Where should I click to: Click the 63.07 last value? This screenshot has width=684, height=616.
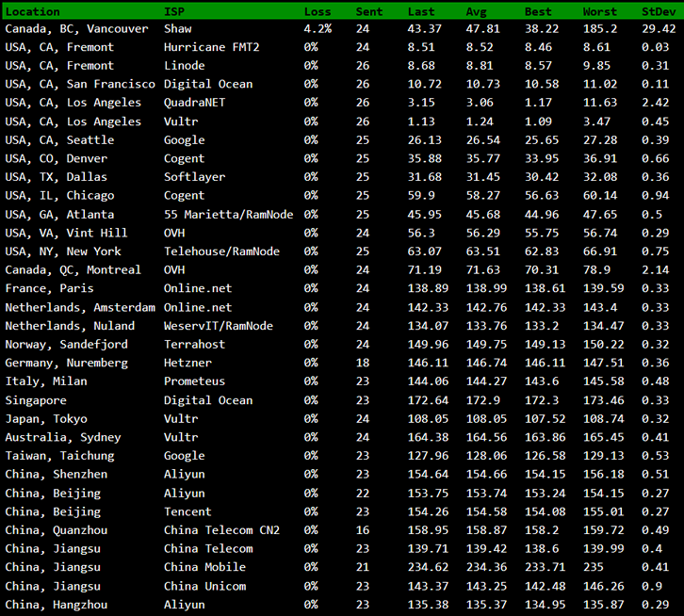425,251
